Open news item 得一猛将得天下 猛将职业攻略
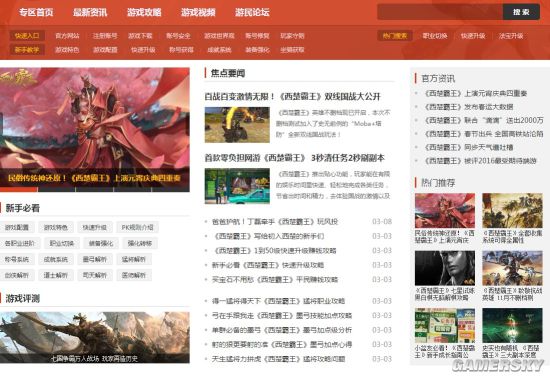This screenshot has height=377, width=550. point(278,301)
